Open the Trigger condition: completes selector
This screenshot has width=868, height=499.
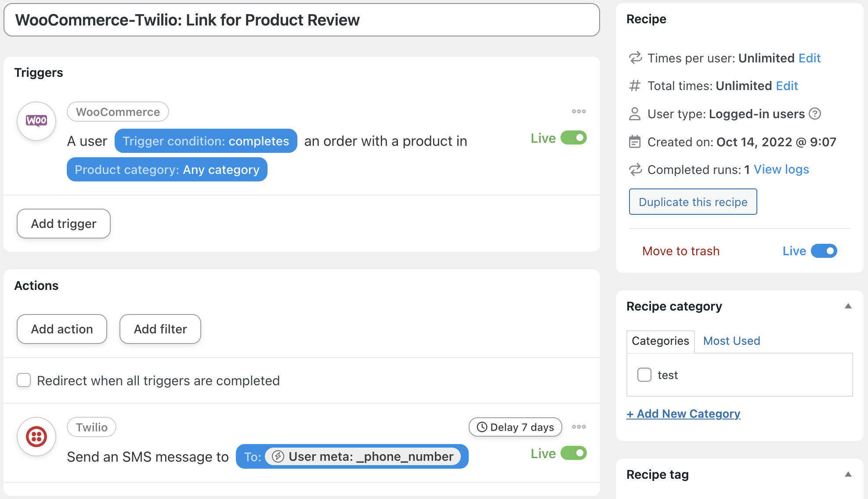[206, 141]
